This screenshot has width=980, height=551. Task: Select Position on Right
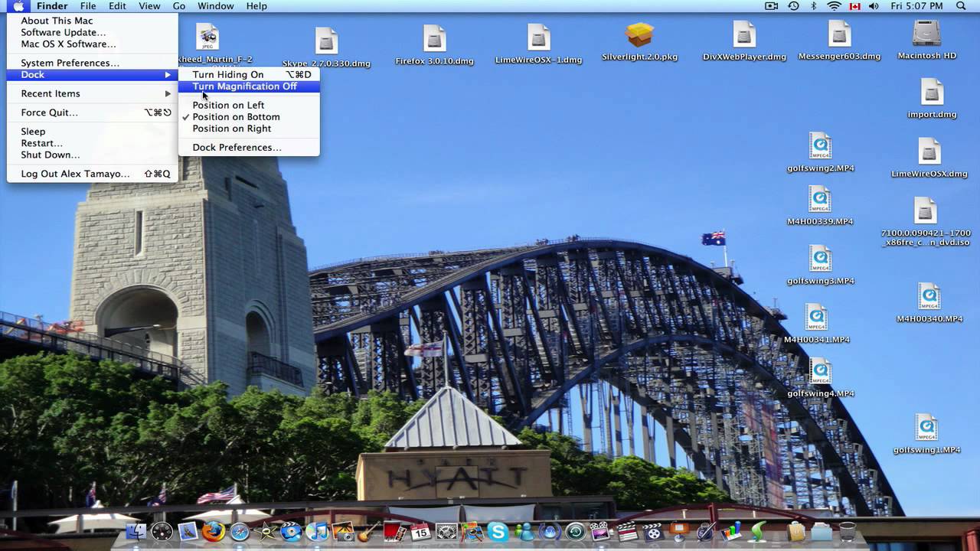point(249,129)
